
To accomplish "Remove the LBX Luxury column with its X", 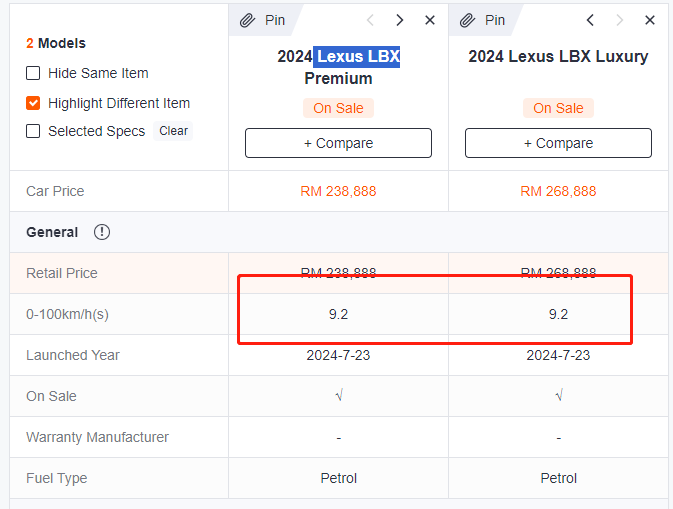I will 650,20.
